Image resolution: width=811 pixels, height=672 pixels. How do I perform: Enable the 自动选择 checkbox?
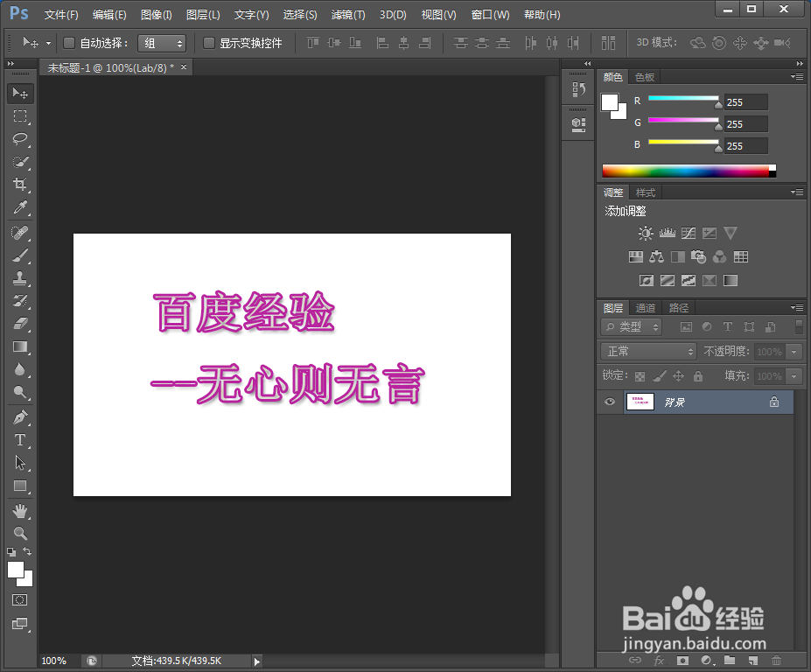point(69,43)
